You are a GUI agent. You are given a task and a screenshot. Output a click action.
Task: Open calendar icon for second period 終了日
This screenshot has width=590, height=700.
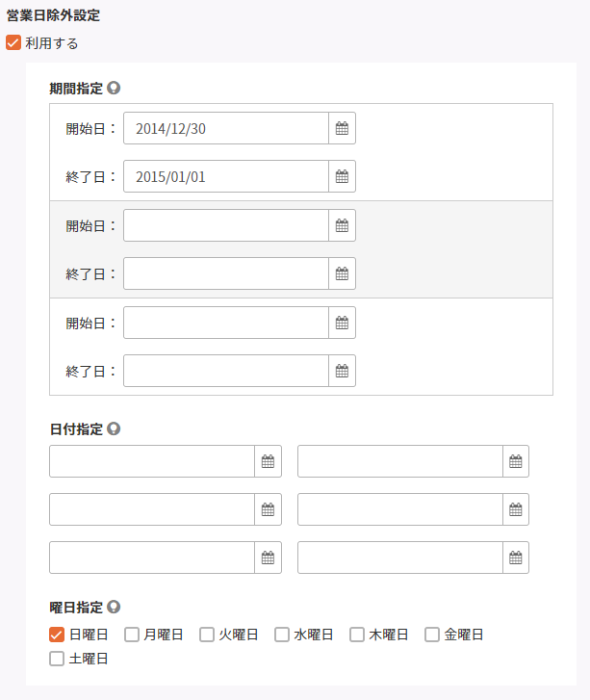coord(342,273)
